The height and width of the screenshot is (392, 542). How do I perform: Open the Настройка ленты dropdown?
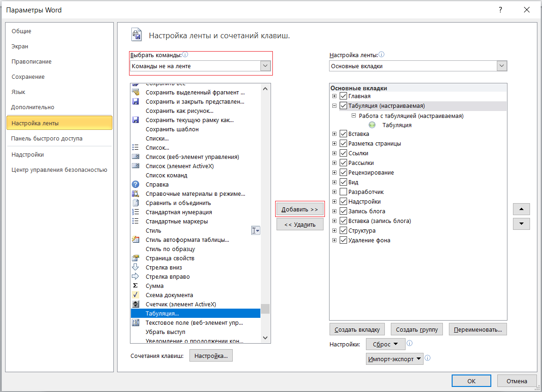coord(502,66)
